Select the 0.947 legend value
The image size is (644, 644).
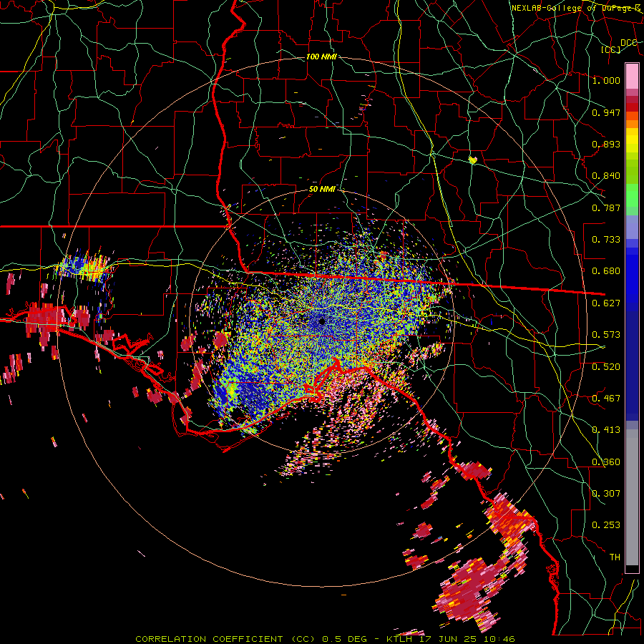click(606, 112)
